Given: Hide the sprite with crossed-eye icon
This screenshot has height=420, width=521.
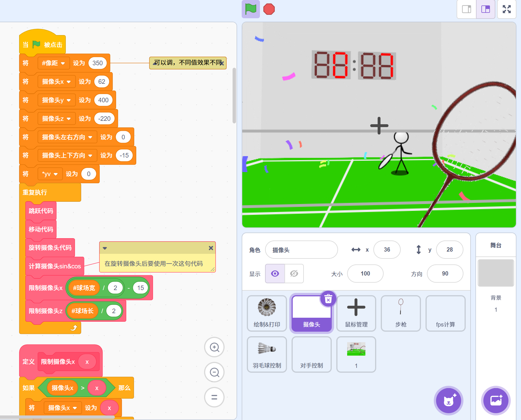Looking at the screenshot, I should (x=294, y=274).
